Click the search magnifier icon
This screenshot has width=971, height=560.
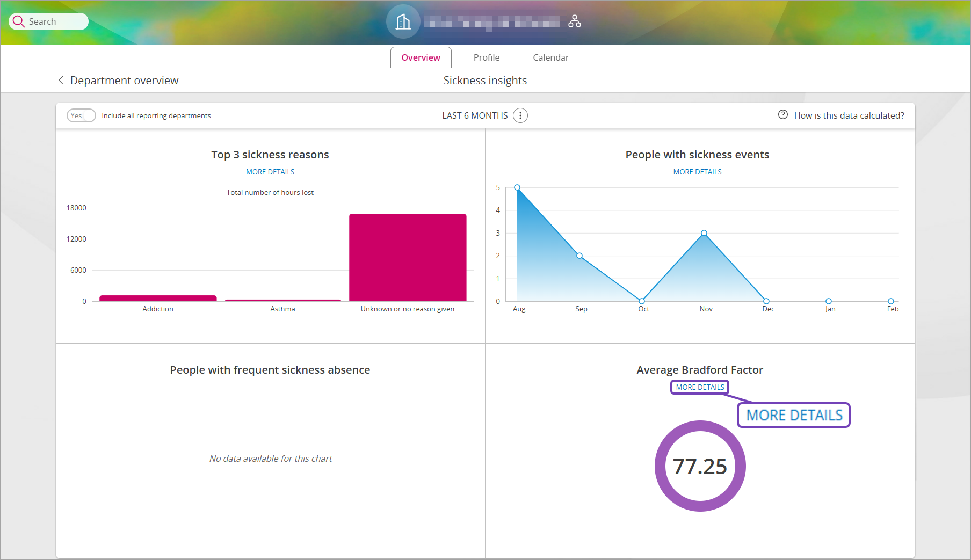point(19,21)
